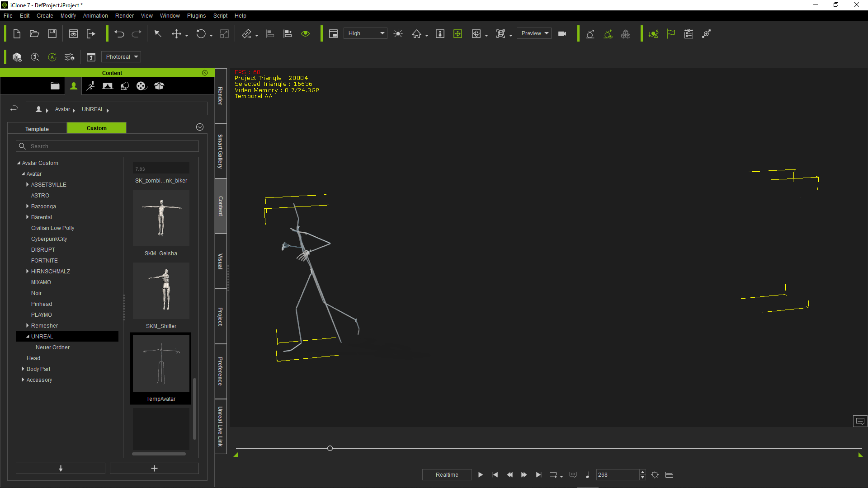Viewport: 868px width, 488px height.
Task: Select the MIXAMO folder
Action: coord(41,282)
